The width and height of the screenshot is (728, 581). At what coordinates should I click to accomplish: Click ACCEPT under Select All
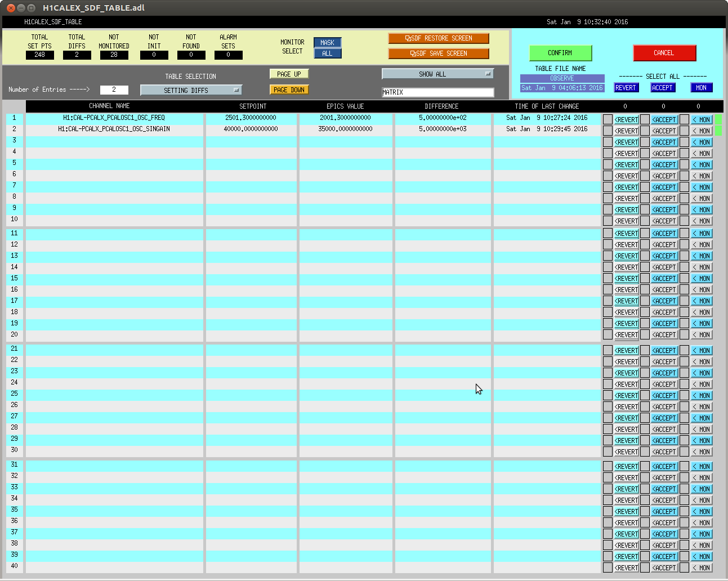(662, 88)
